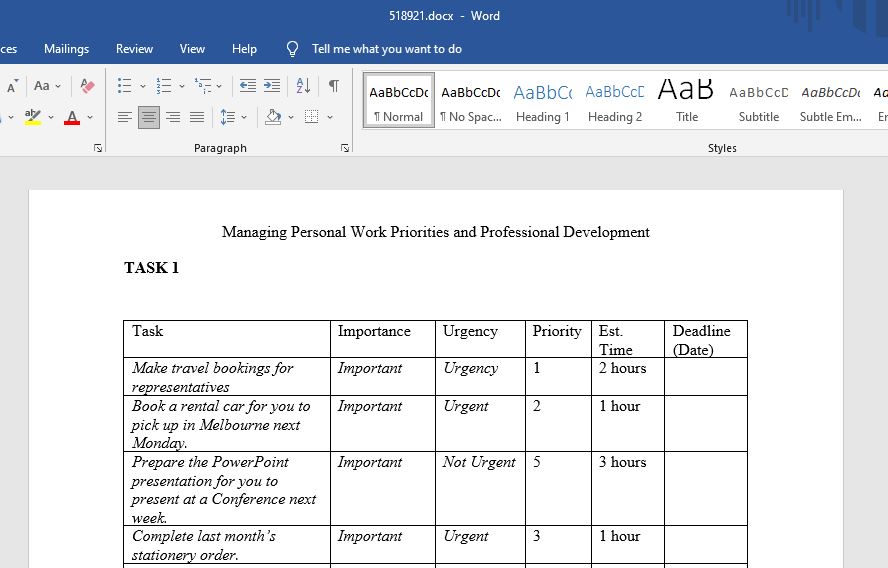The width and height of the screenshot is (888, 568).
Task: Open the Help tab
Action: [244, 49]
